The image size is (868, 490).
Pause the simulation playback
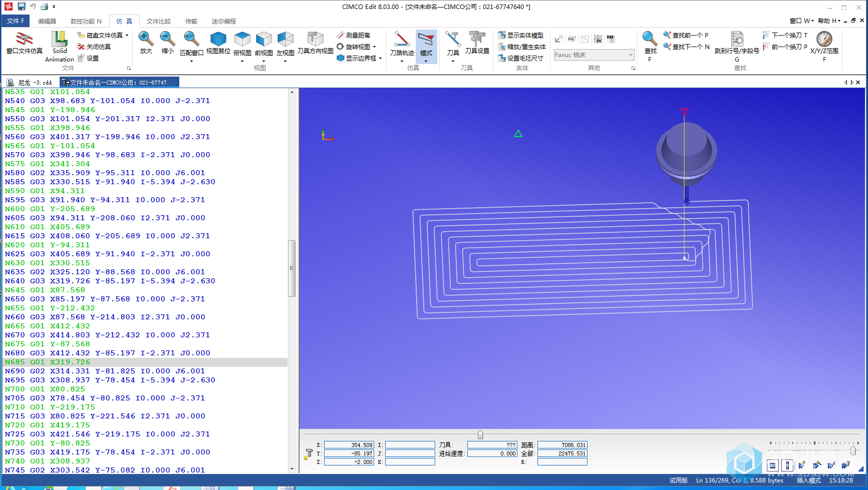click(x=787, y=465)
